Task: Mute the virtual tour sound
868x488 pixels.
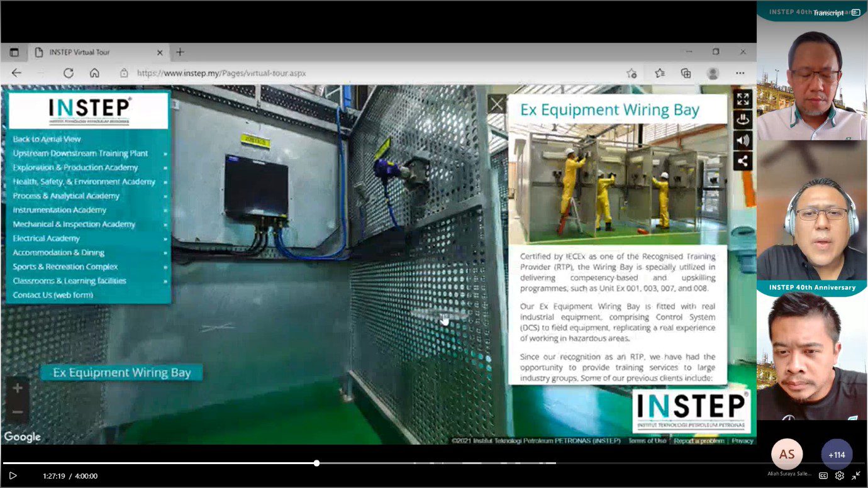Action: coord(743,140)
